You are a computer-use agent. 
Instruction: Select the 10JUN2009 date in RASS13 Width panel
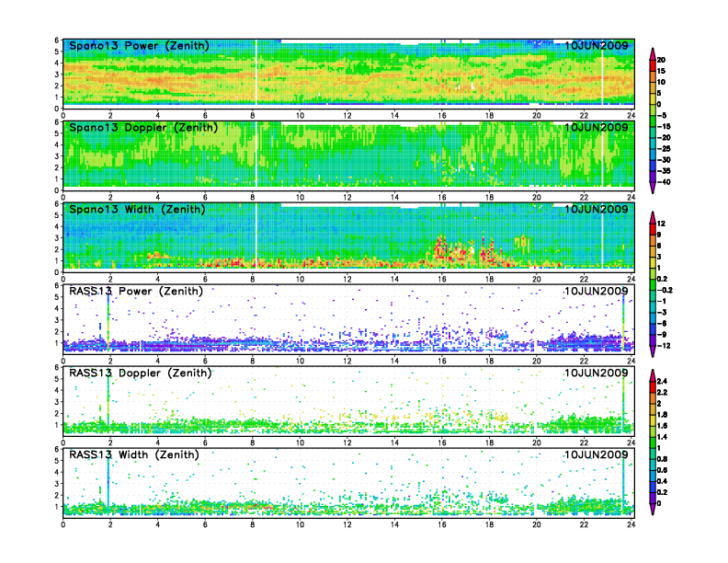tap(597, 454)
